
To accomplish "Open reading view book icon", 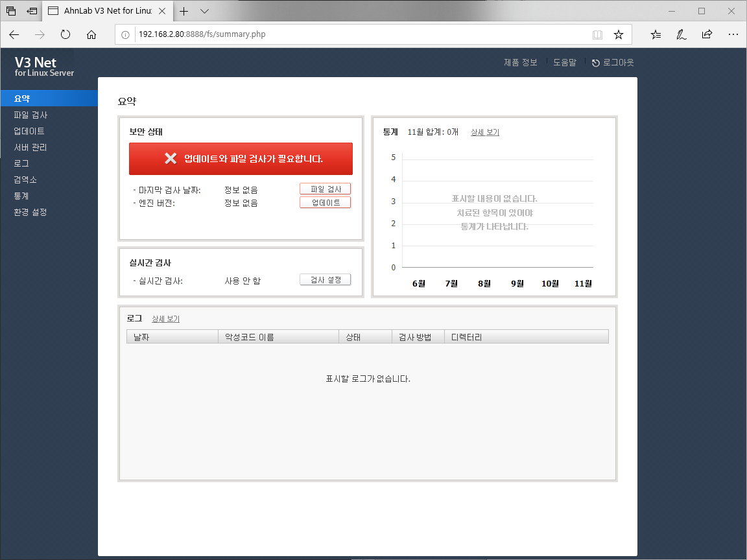I will coord(597,34).
